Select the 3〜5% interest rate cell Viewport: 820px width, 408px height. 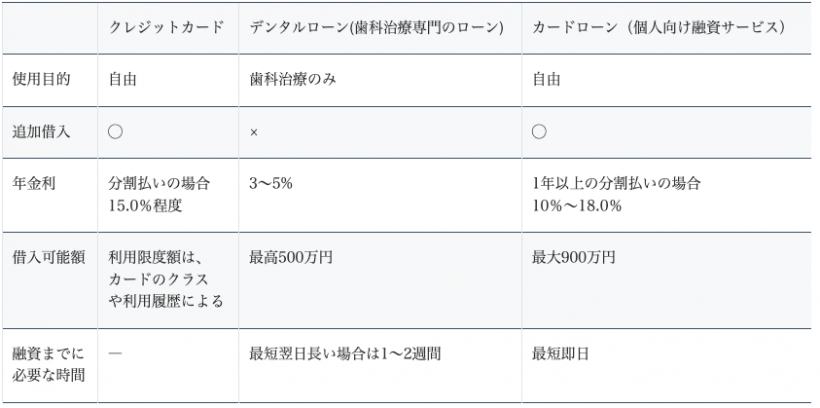271,184
